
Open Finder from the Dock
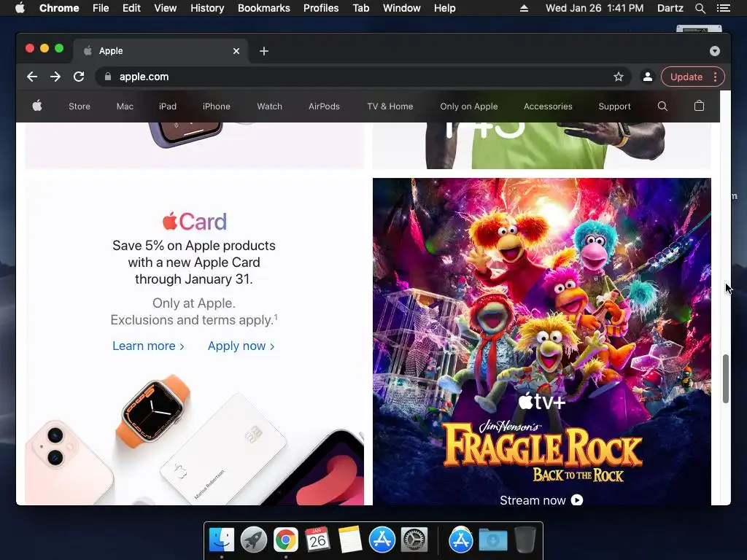[222, 540]
